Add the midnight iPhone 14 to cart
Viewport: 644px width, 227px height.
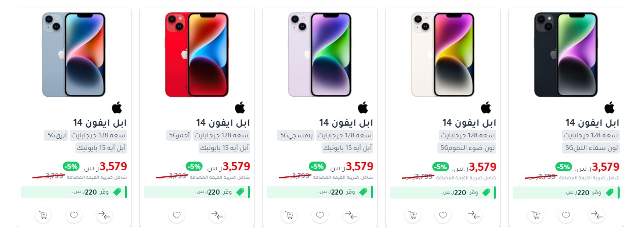536,215
